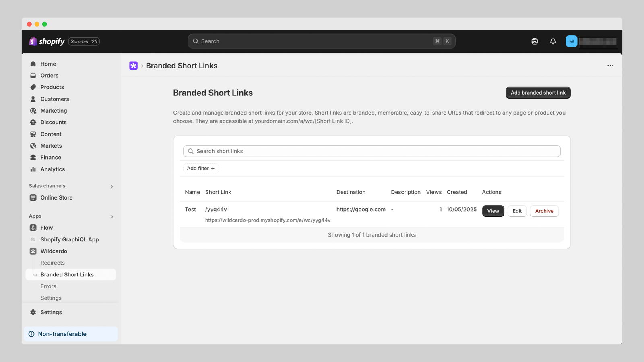
Task: Open the Orders page label
Action: pyautogui.click(x=50, y=76)
